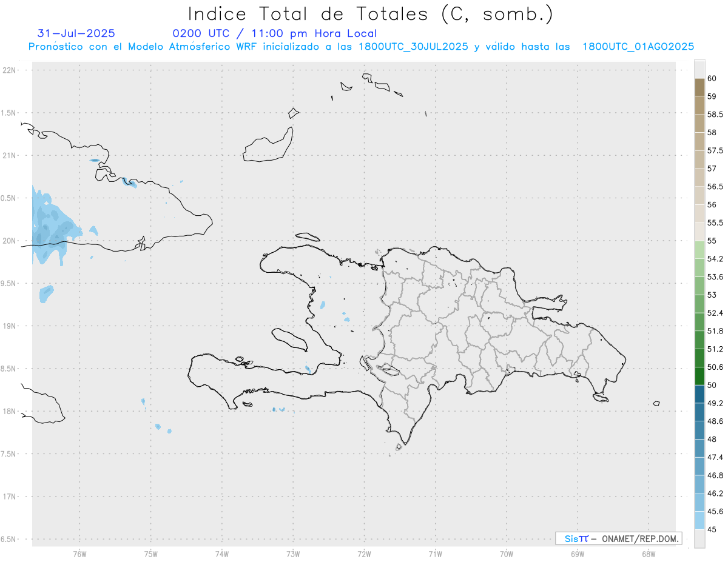The image size is (728, 562).
Task: Select the date text "31-Jul-2025"
Action: pyautogui.click(x=76, y=33)
